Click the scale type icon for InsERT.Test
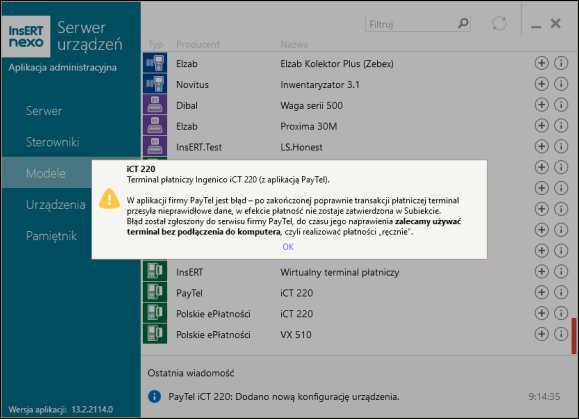Screen dimensions: 579x419 click(x=155, y=147)
